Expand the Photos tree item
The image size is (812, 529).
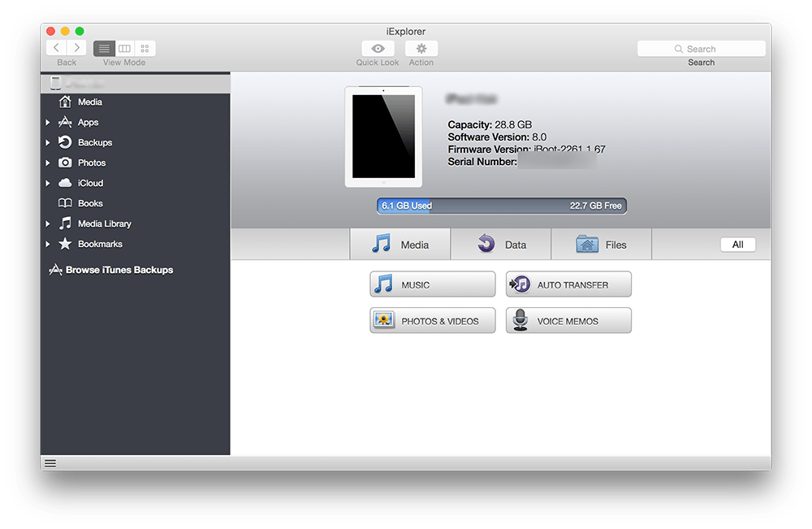[48, 163]
